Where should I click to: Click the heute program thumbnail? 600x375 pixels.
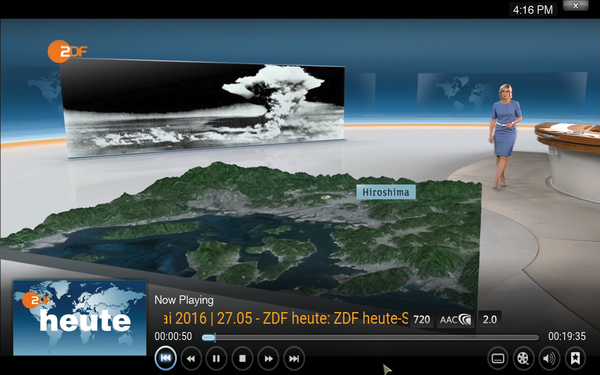pyautogui.click(x=80, y=318)
